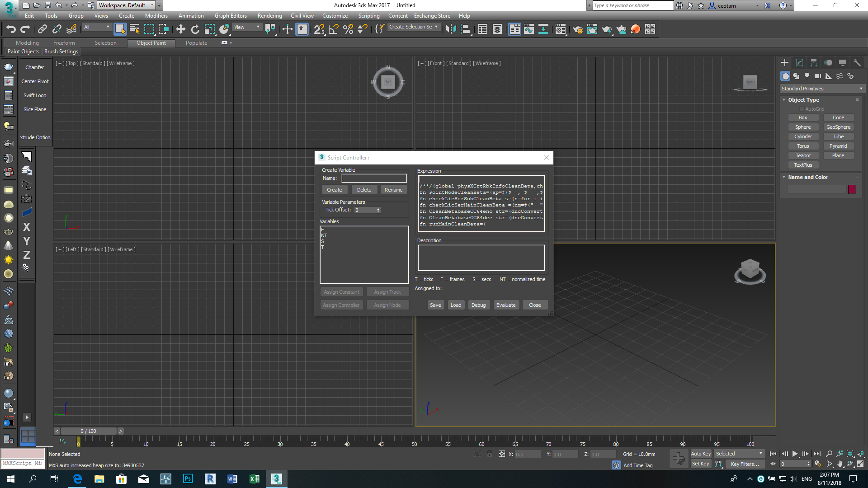
Task: Click the Rotate tool icon
Action: tap(195, 29)
